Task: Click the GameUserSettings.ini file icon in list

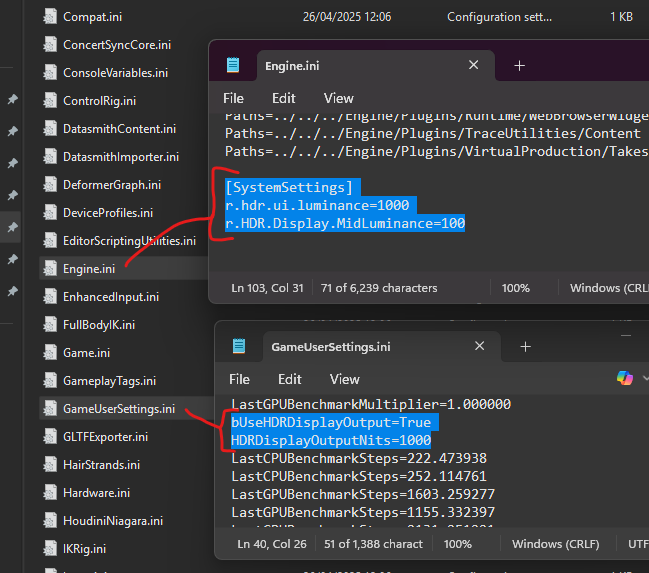Action: point(50,409)
